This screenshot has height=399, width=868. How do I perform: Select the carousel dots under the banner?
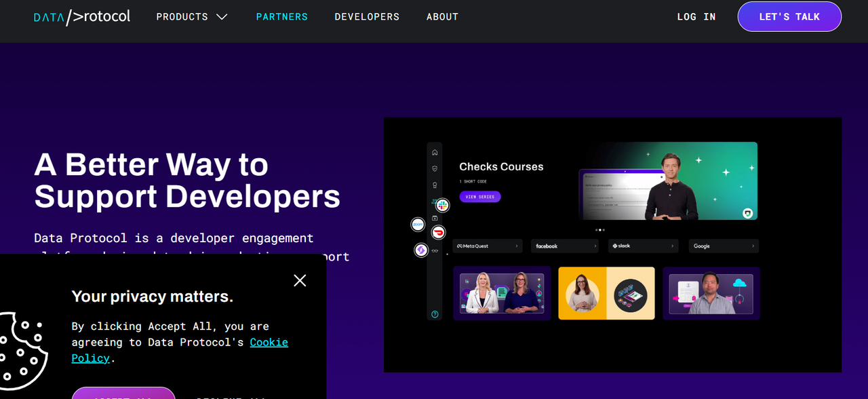tap(600, 230)
